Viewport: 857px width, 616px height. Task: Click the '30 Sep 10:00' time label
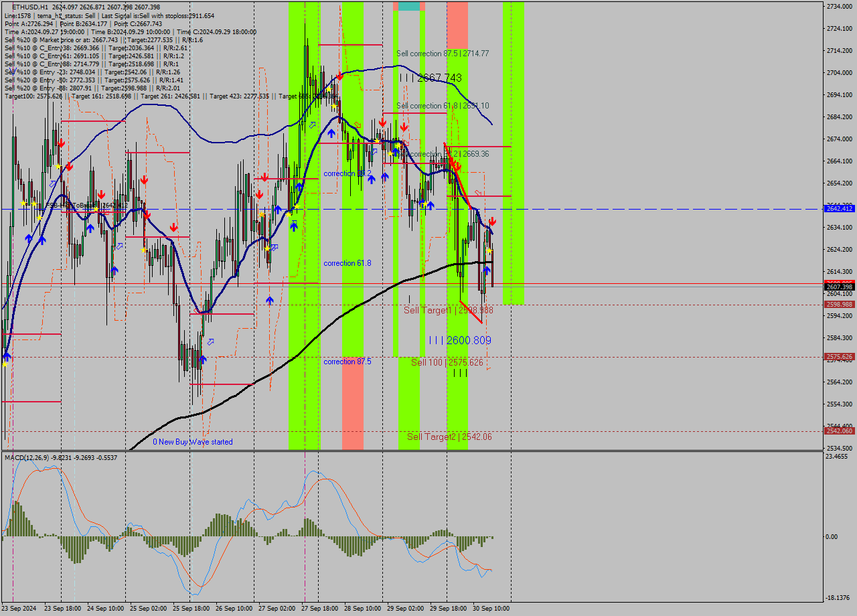point(491,609)
